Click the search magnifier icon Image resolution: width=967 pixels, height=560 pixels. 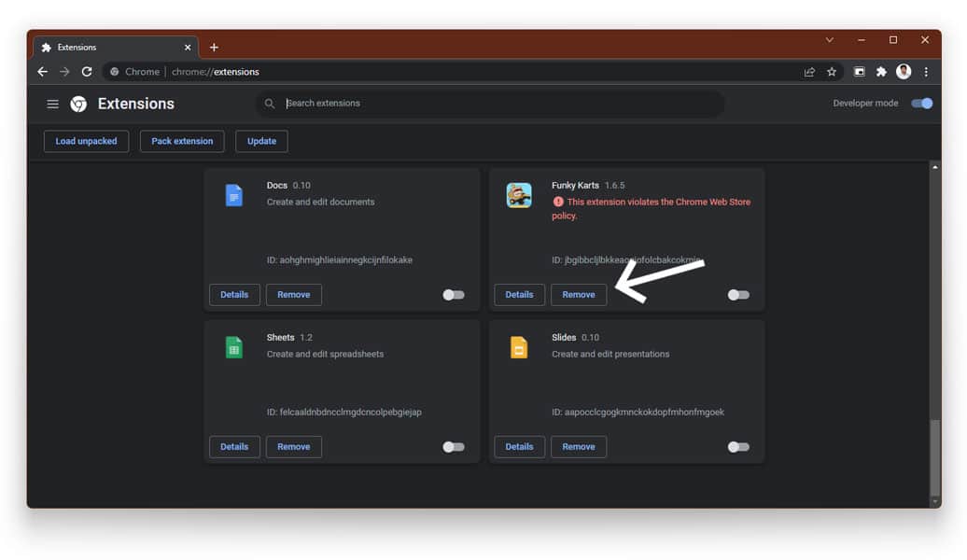point(270,104)
